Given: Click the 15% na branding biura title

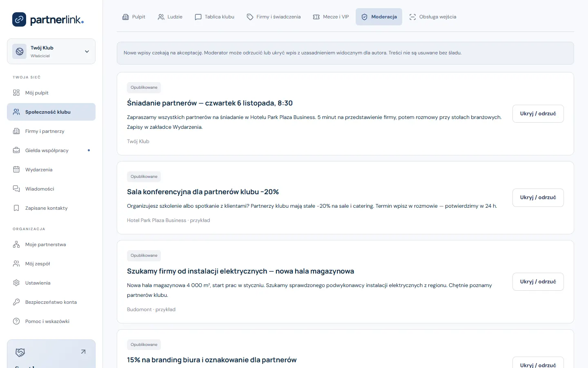Looking at the screenshot, I should tap(212, 360).
